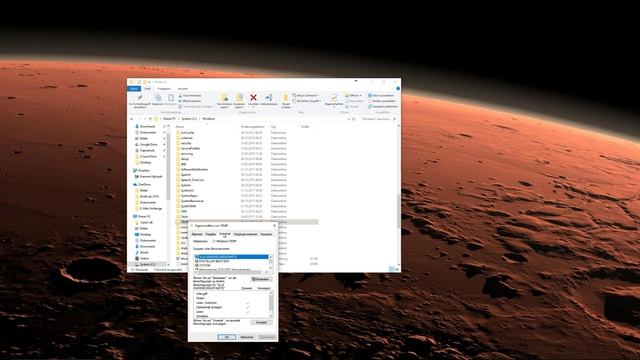Open the Allgemein tab in properties dialog

[x=197, y=234]
